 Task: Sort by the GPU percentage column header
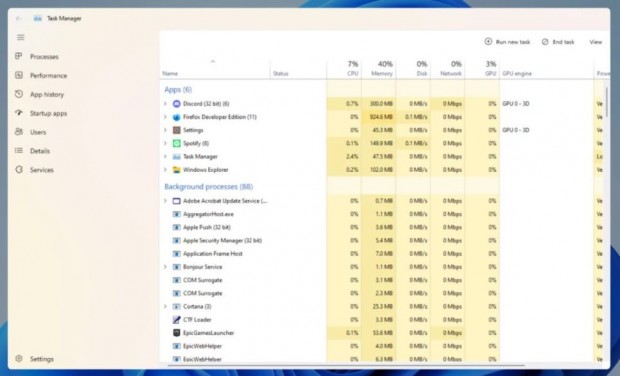click(482, 68)
